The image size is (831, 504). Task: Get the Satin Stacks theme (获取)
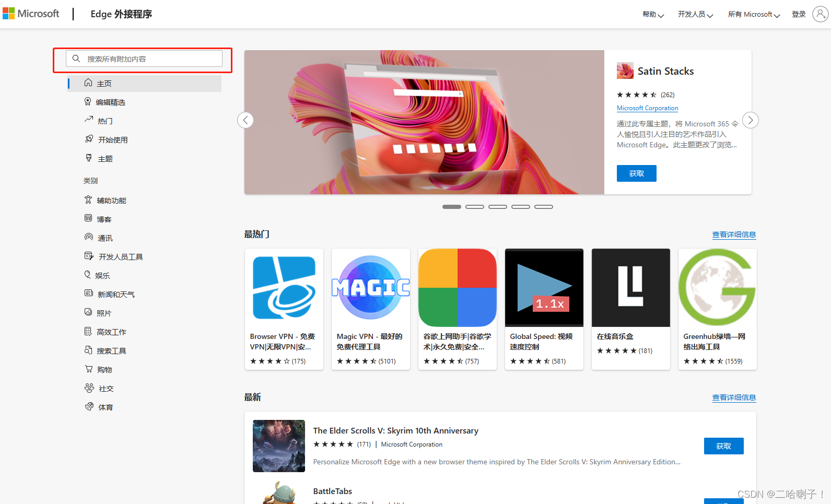636,173
